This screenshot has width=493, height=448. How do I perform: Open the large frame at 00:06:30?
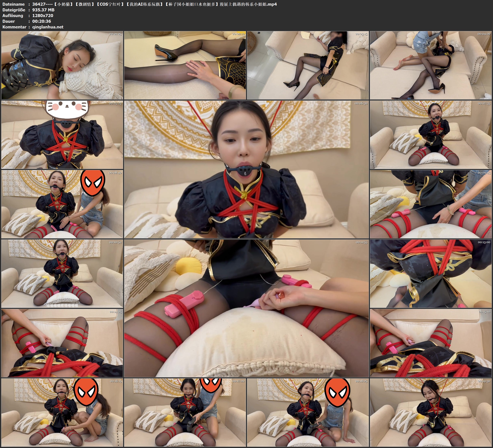[246, 169]
